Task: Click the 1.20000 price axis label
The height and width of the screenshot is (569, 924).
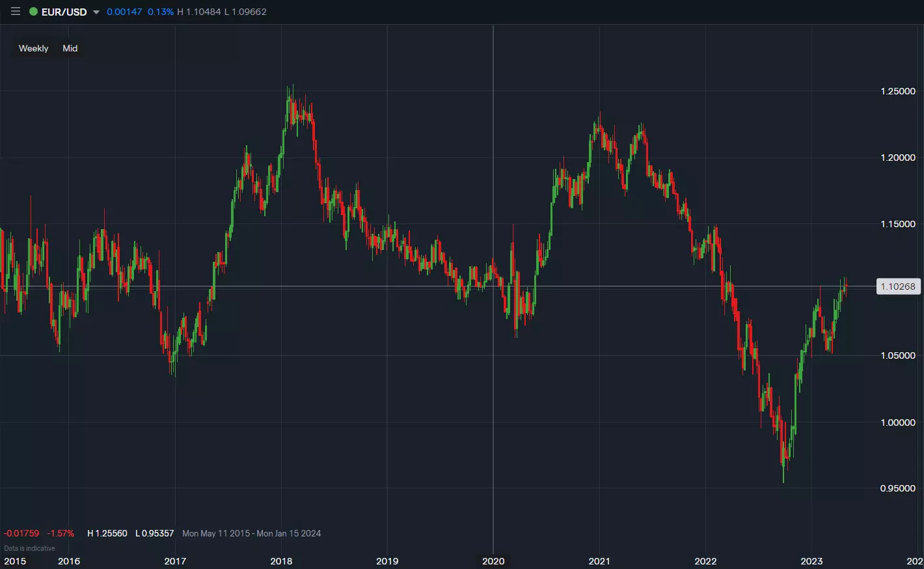Action: coord(898,158)
